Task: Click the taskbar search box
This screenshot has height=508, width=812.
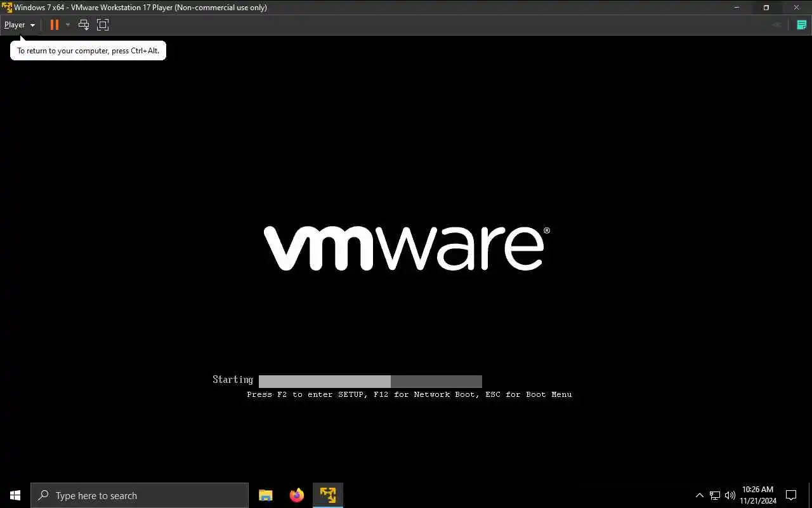Action: 140,495
